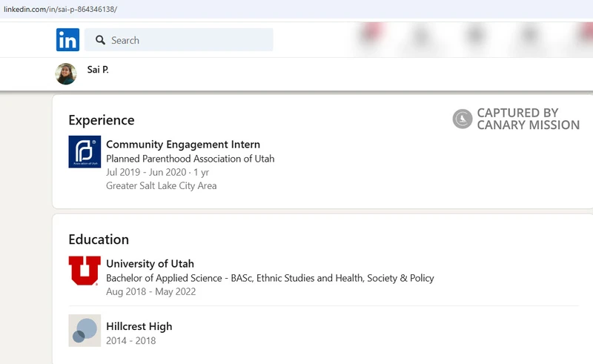This screenshot has width=593, height=364.
Task: Open the University of Utah link
Action: pyautogui.click(x=150, y=264)
